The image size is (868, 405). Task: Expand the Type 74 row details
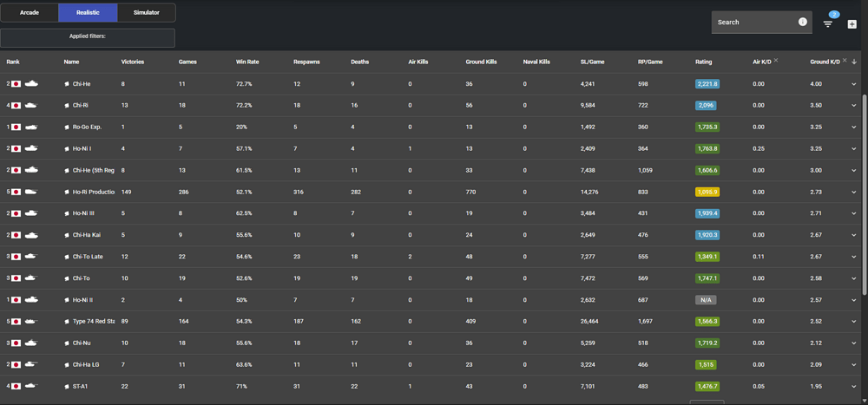(853, 322)
